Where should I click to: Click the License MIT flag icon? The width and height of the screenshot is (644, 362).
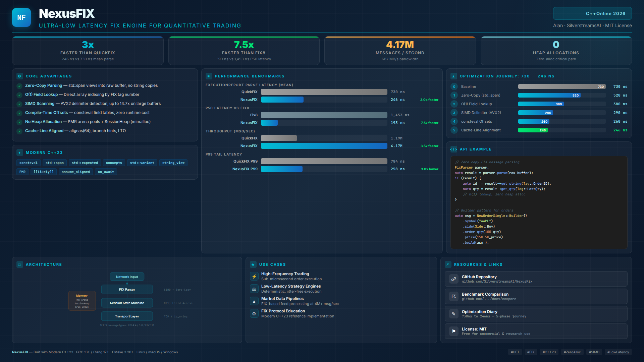click(453, 331)
